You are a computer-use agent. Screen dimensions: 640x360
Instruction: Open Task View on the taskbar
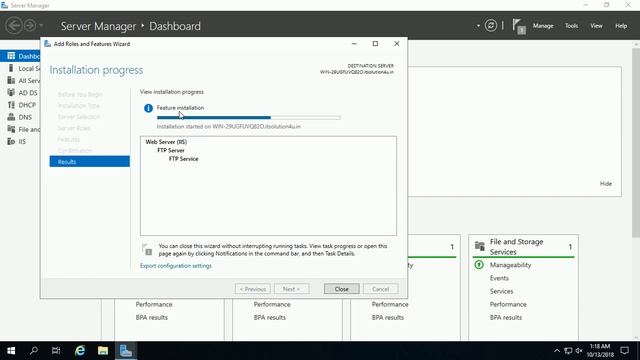56,351
